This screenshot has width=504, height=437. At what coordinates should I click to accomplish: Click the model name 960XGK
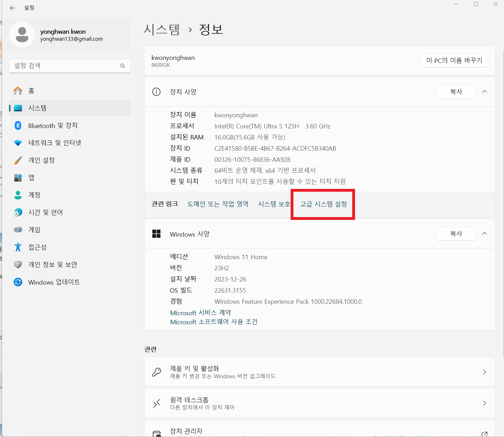pyautogui.click(x=161, y=65)
